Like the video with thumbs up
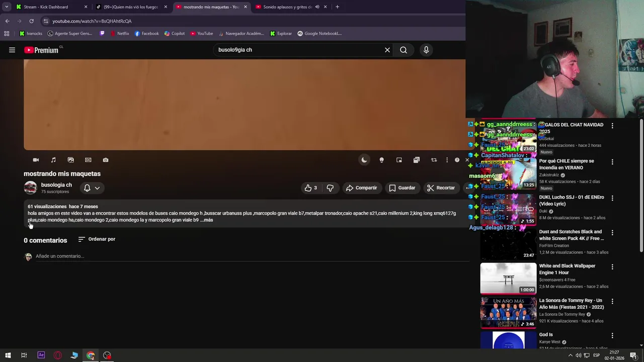The image size is (644, 362). click(311, 188)
